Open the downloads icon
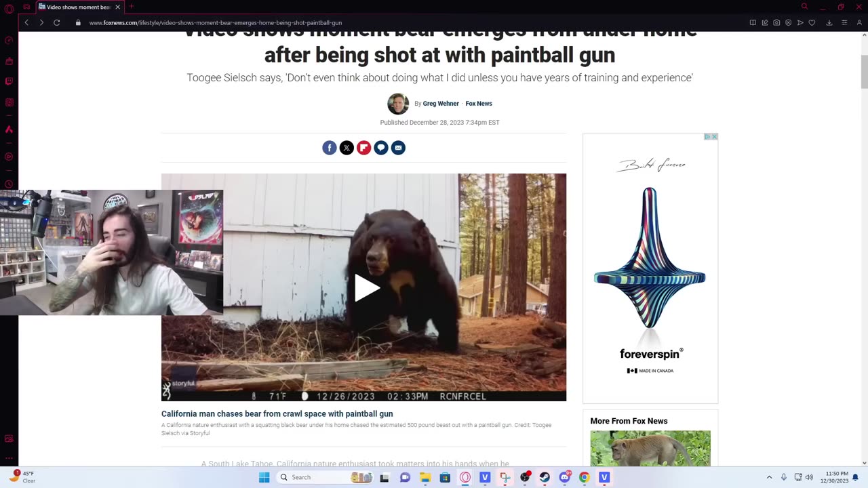The height and width of the screenshot is (488, 868). tap(829, 22)
